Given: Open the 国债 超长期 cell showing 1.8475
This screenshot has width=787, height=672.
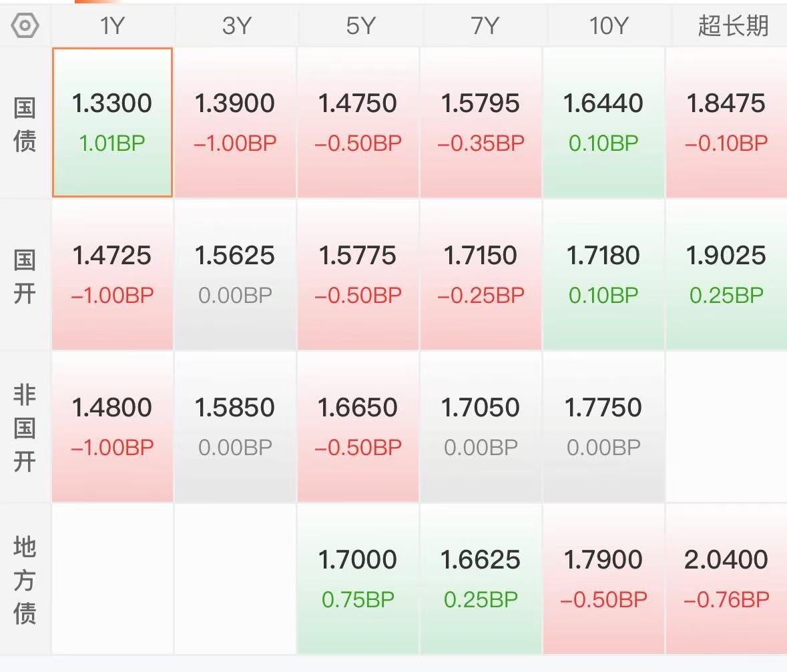Looking at the screenshot, I should (x=727, y=123).
